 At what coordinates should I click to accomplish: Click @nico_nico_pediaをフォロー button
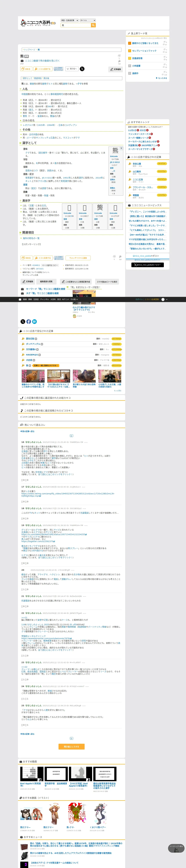(x=147, y=265)
